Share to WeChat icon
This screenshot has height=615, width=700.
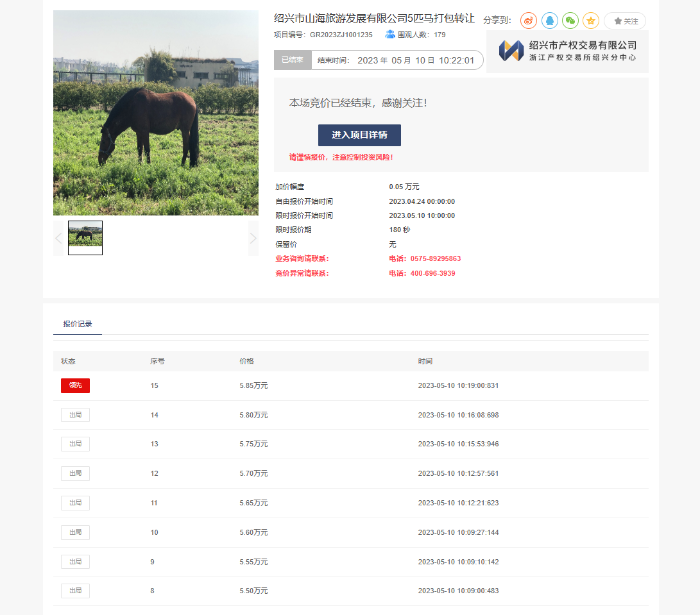(570, 21)
